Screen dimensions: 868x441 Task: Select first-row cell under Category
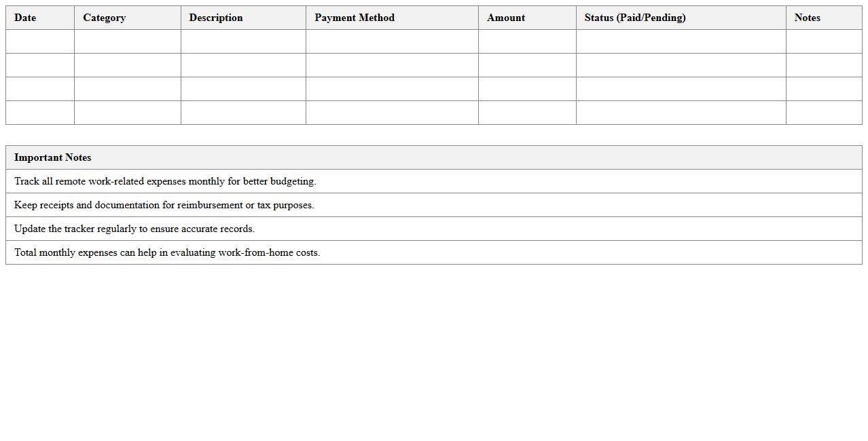(128, 41)
